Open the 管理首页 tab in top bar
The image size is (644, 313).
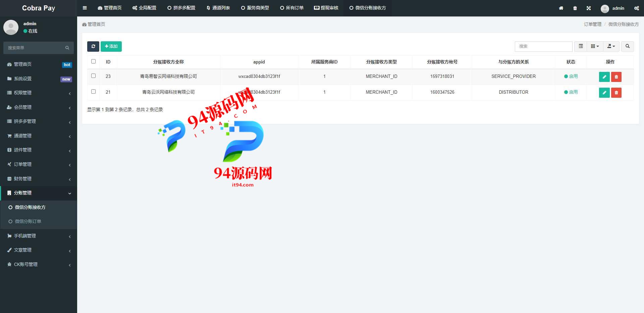tap(110, 8)
